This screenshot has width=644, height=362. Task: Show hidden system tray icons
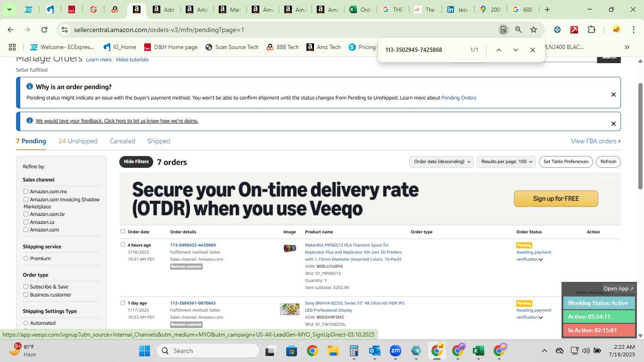[544, 351]
